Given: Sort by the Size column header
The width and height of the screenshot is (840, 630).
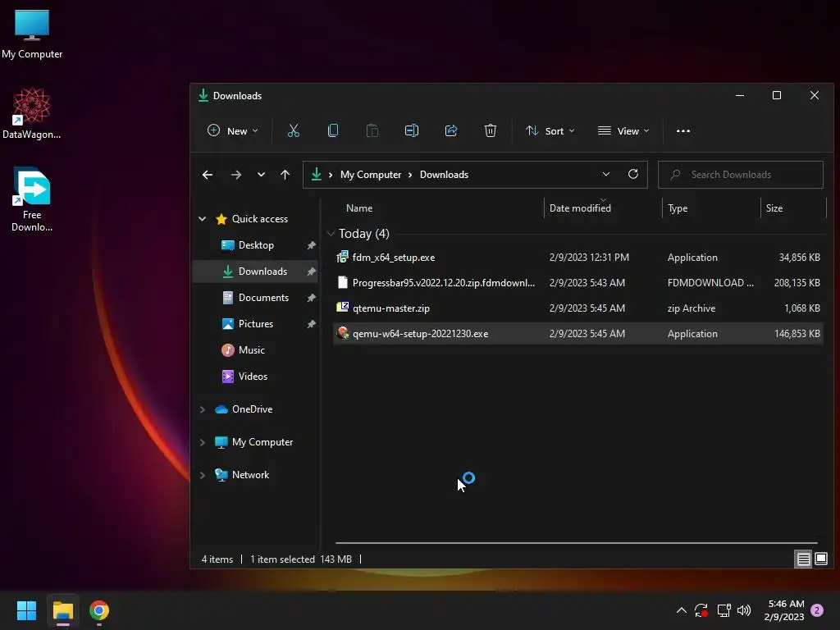Looking at the screenshot, I should [x=774, y=208].
